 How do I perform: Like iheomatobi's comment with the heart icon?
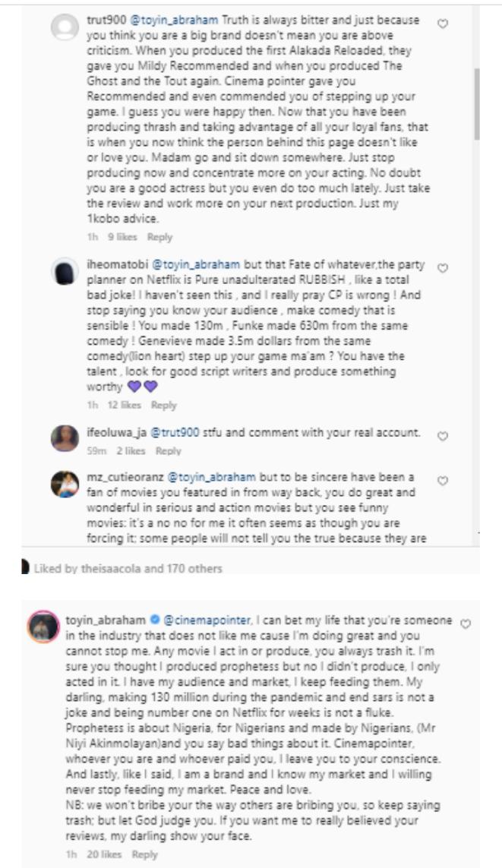444,267
